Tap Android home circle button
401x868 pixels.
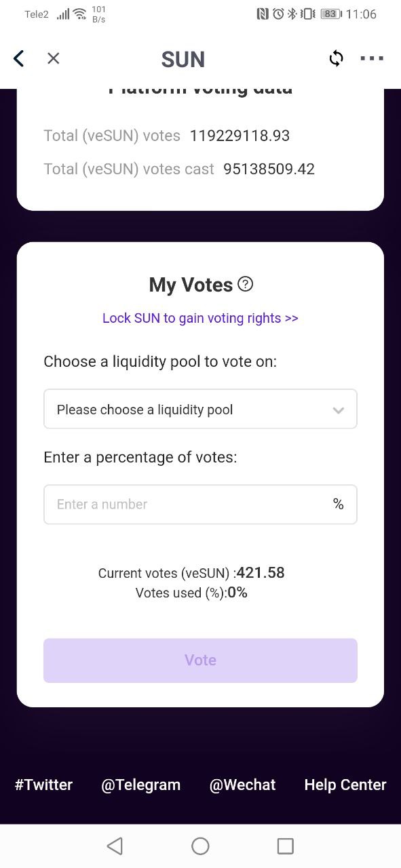tap(200, 846)
